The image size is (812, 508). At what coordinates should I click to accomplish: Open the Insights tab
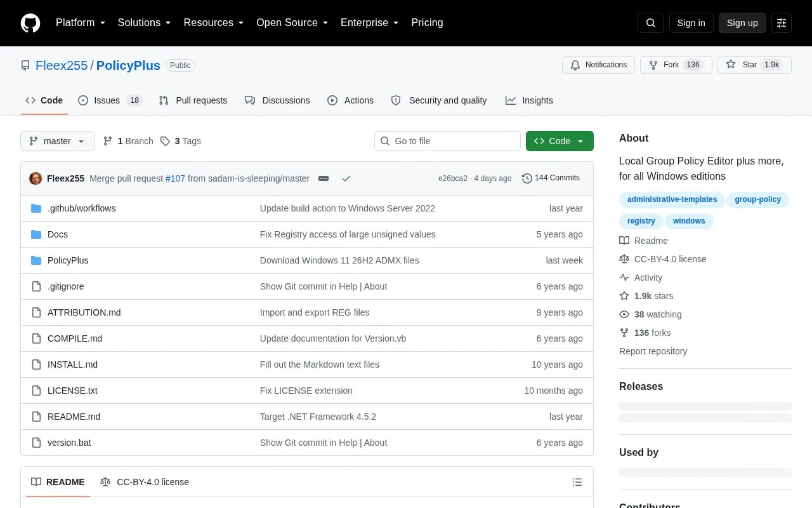[x=529, y=100]
